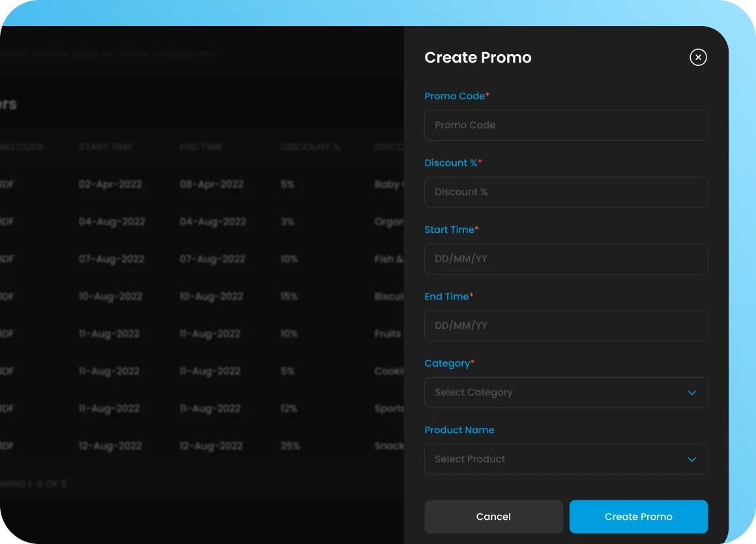
Task: Click the End Time date field
Action: tap(566, 325)
